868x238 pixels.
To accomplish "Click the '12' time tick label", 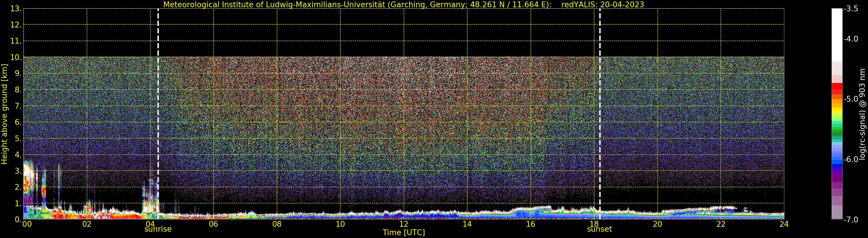I will point(404,224).
